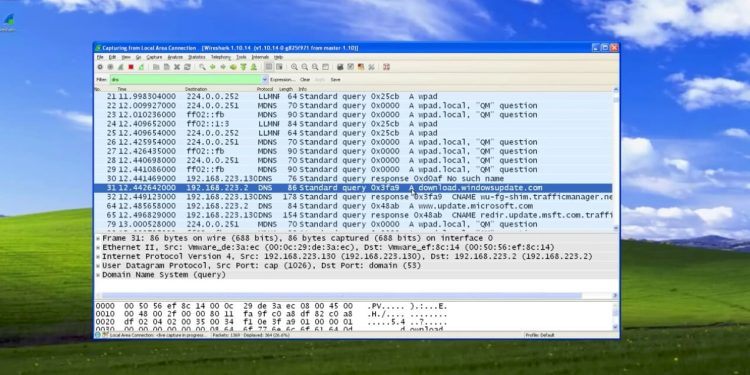Image resolution: width=750 pixels, height=375 pixels.
Task: Go back in packet history arrow
Action: click(x=213, y=67)
